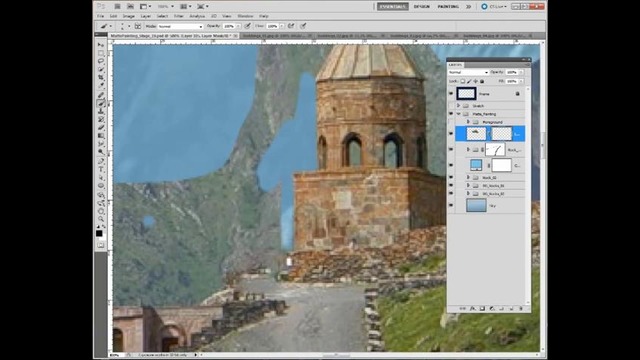This screenshot has width=640, height=360.
Task: Click the foreground color swatch
Action: (99, 233)
